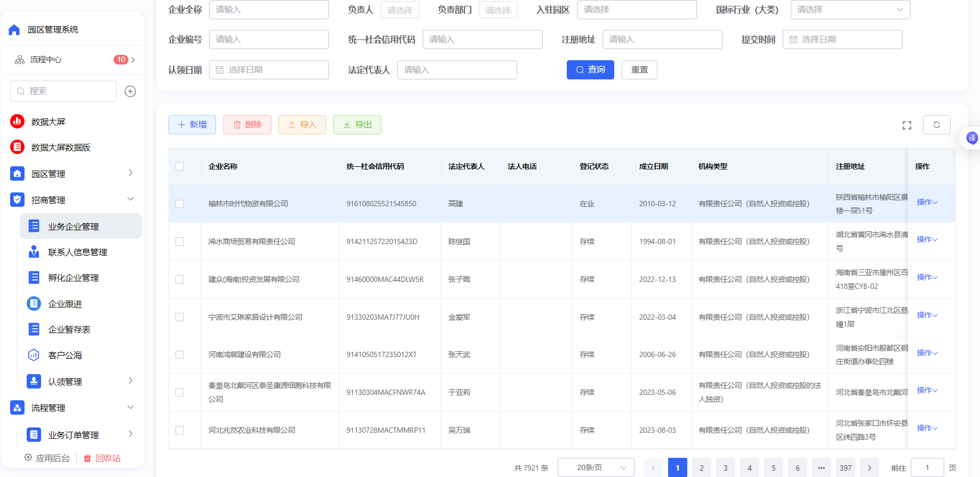Select the 业务企业管理 list icon
Image resolution: width=980 pixels, height=477 pixels.
tap(34, 226)
